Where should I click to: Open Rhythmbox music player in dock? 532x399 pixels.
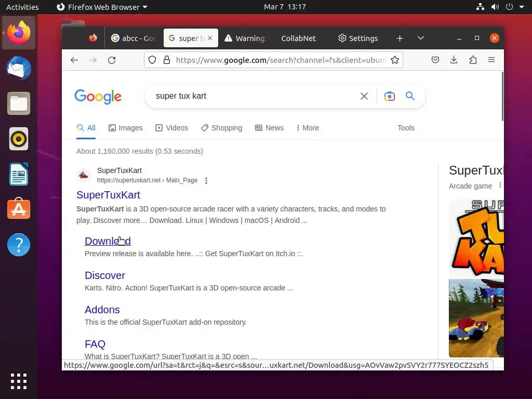[19, 139]
